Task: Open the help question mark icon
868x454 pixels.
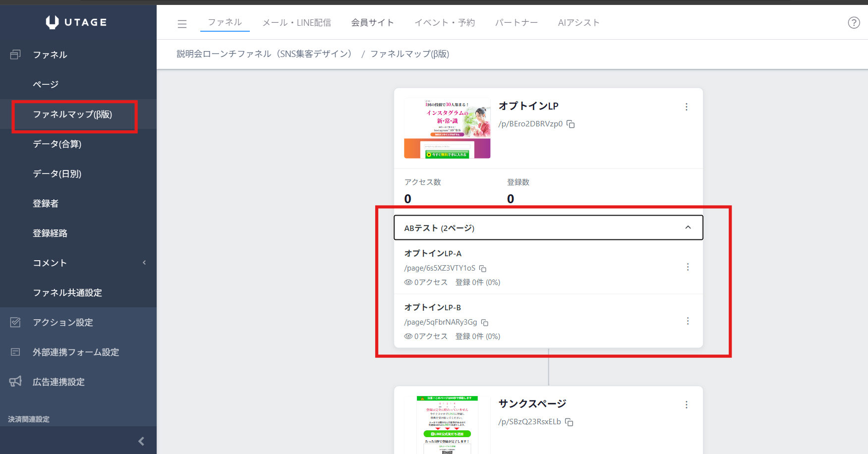Action: [x=854, y=23]
